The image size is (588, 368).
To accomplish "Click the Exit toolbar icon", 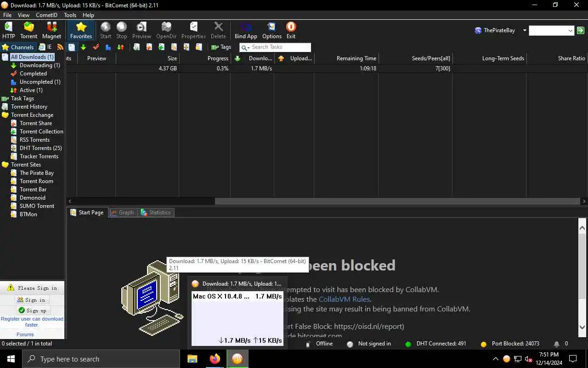I will tap(291, 30).
